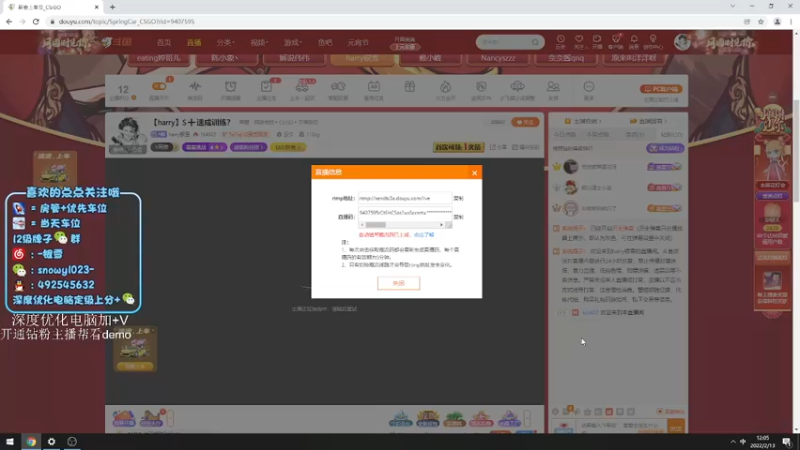The width and height of the screenshot is (800, 450).
Task: Select the harry streamer tab
Action: 362,58
